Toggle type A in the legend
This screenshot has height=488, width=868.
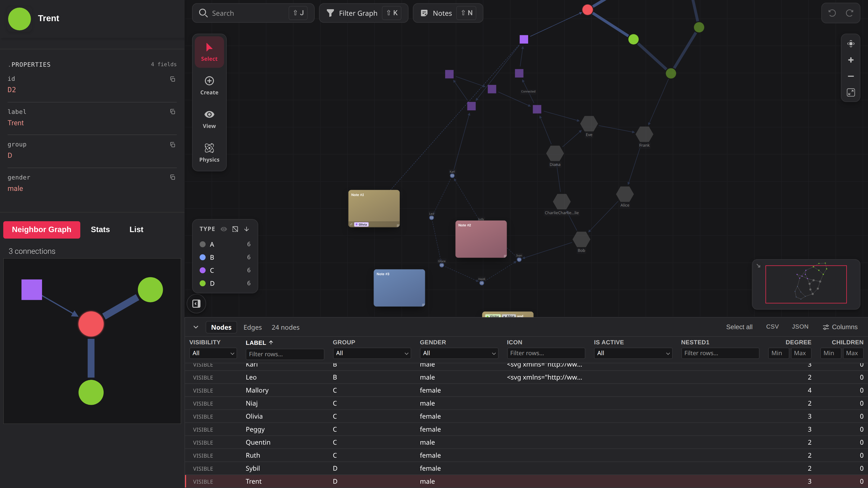[x=225, y=244]
